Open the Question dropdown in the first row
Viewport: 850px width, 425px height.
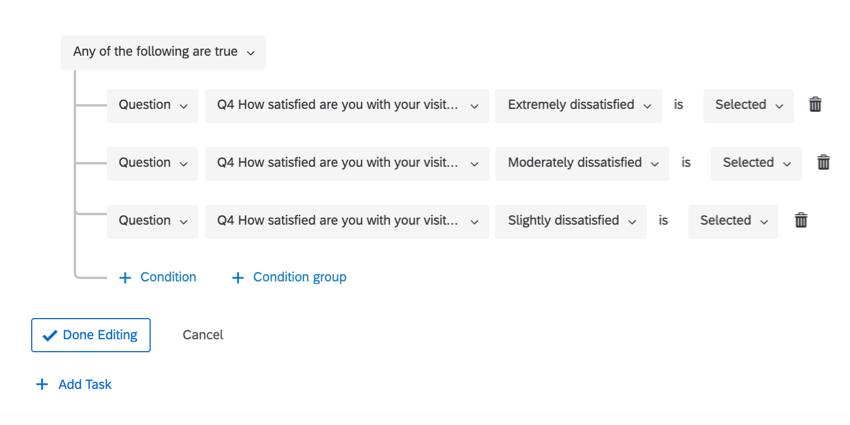tap(153, 105)
